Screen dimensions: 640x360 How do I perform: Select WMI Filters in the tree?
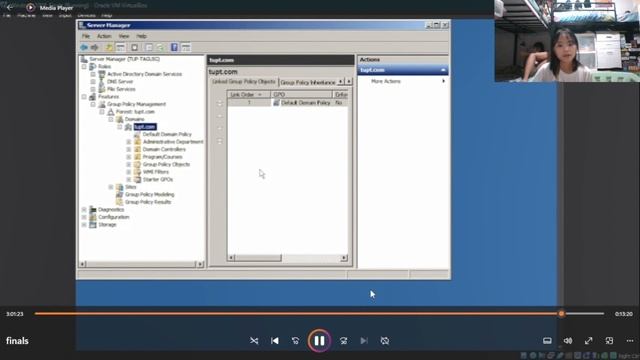156,172
